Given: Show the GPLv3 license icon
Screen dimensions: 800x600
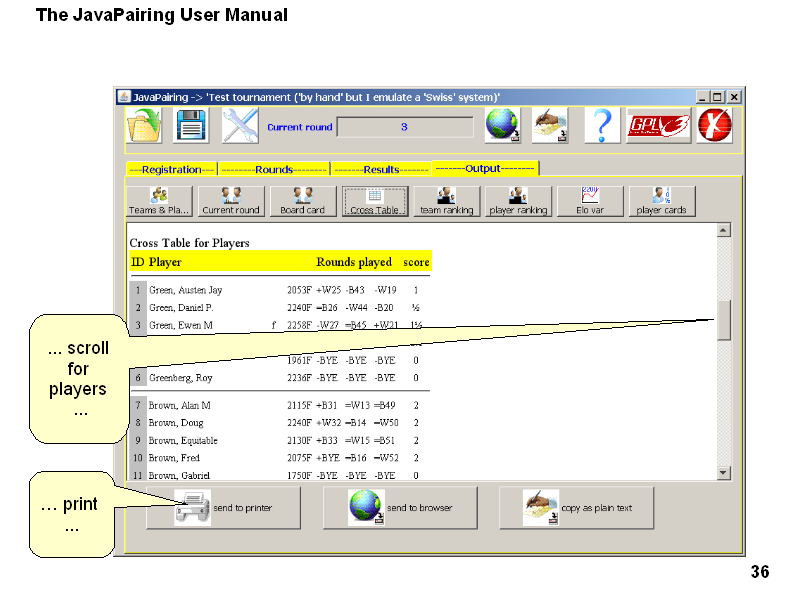Looking at the screenshot, I should click(x=658, y=126).
